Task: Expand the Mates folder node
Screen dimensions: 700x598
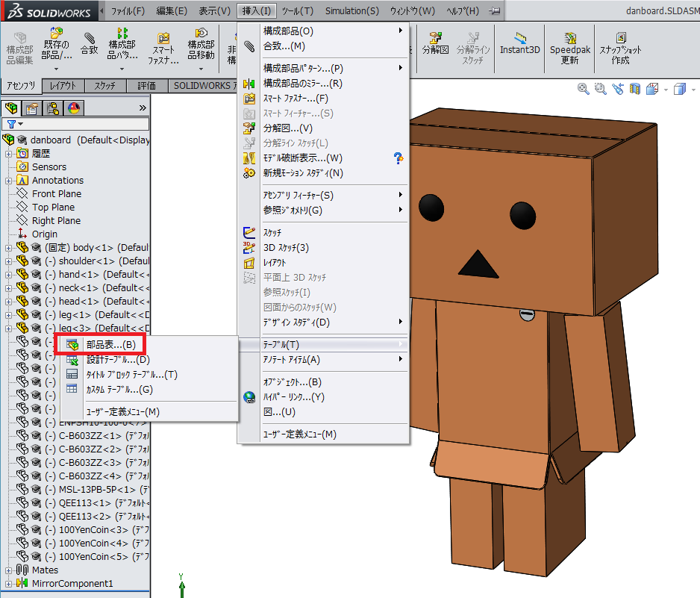Action: click(8, 570)
